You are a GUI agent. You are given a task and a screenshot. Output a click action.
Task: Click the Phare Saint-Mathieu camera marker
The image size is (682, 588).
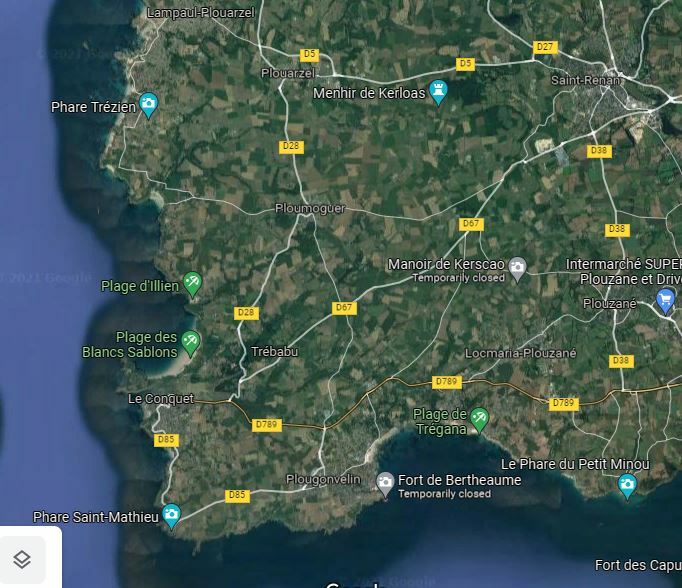coord(171,516)
